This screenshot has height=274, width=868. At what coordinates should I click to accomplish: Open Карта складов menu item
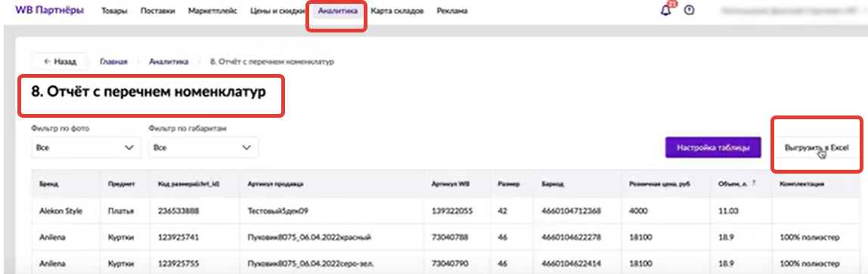point(397,11)
